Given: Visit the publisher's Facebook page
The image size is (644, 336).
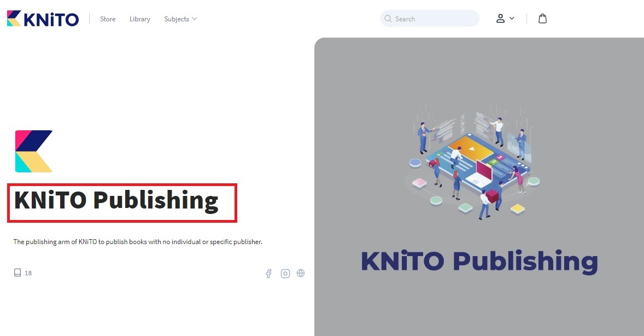Looking at the screenshot, I should (x=268, y=274).
